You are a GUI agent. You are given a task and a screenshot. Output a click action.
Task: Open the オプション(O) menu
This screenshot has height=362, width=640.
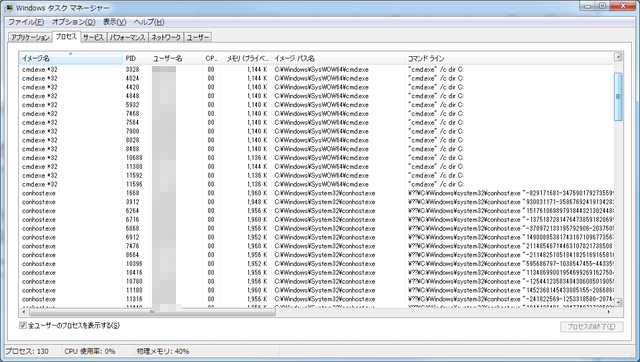(x=73, y=22)
